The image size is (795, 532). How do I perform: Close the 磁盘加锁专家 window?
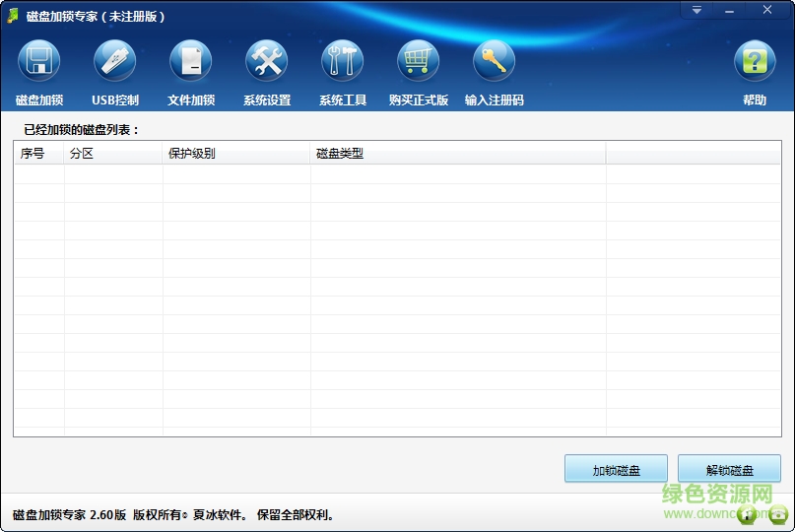click(767, 10)
